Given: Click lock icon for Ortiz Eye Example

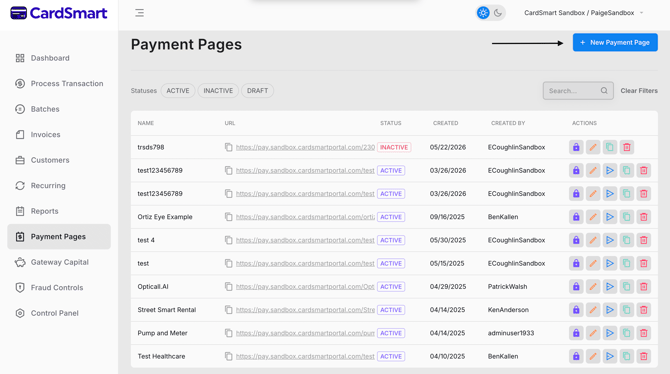Looking at the screenshot, I should click(x=576, y=217).
